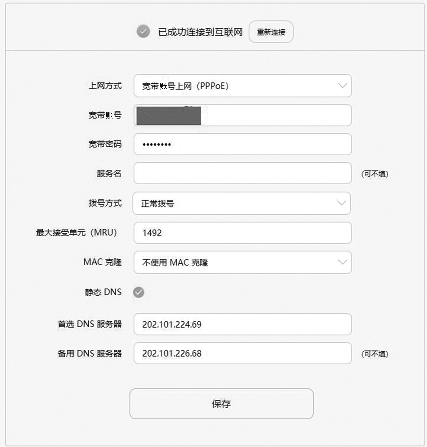The width and height of the screenshot is (427, 447).
Task: Click the 服务名 service name field
Action: click(x=242, y=173)
